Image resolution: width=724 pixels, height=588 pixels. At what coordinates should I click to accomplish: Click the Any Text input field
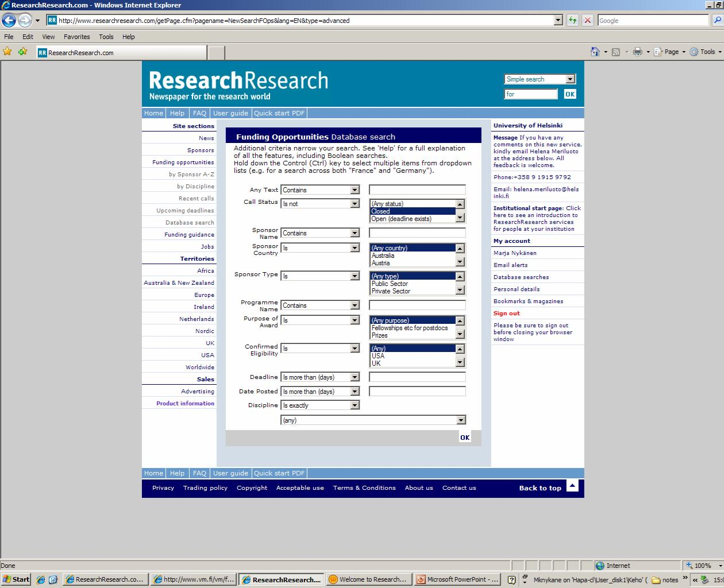[x=417, y=190]
